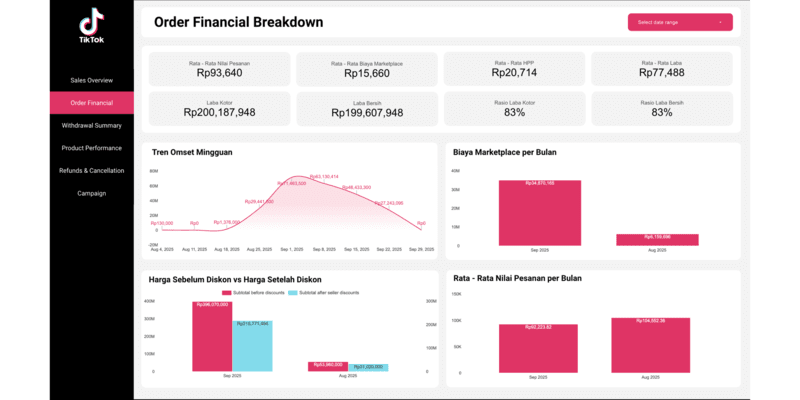Select the Order Financial sidebar item
Image resolution: width=800 pixels, height=400 pixels.
91,102
